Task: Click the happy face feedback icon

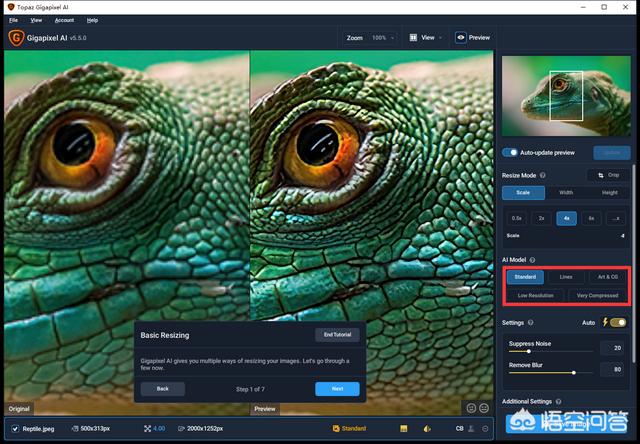Action: [471, 408]
